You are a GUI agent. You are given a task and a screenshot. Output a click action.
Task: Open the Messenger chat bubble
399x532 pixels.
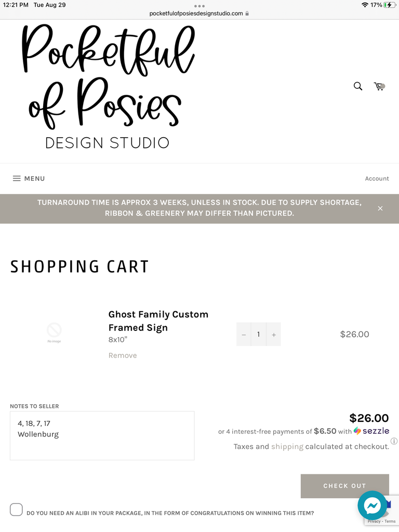tap(372, 505)
